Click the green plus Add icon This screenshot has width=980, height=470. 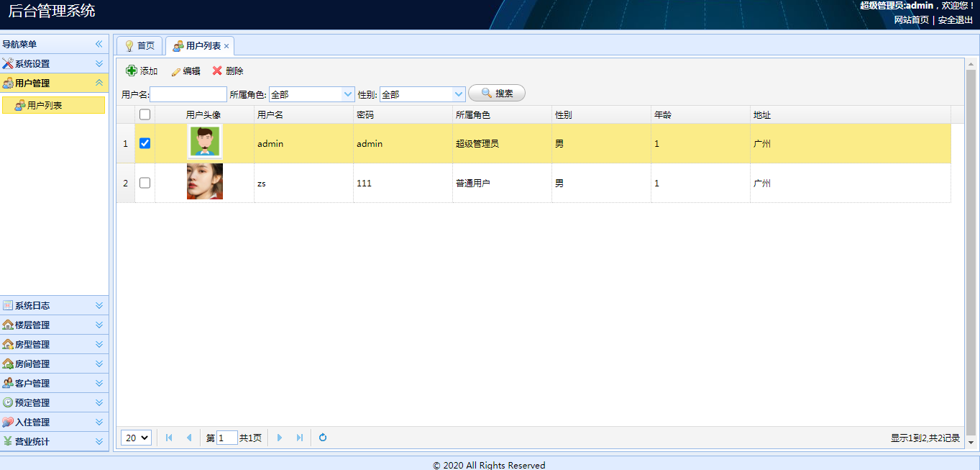tap(132, 71)
